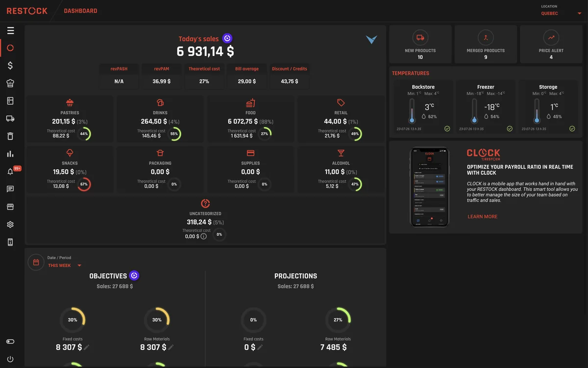The width and height of the screenshot is (588, 368).
Task: Click the CLOCK app phone image
Action: [429, 186]
